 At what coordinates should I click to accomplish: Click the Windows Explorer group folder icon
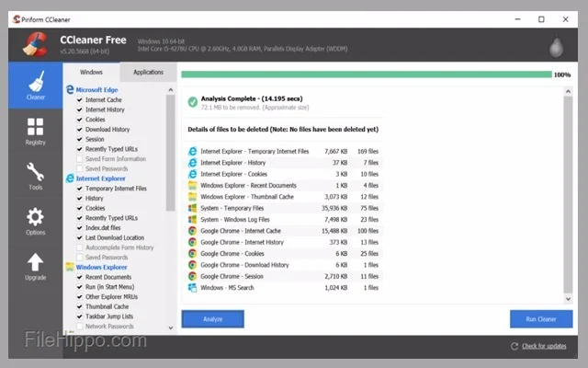(x=70, y=267)
